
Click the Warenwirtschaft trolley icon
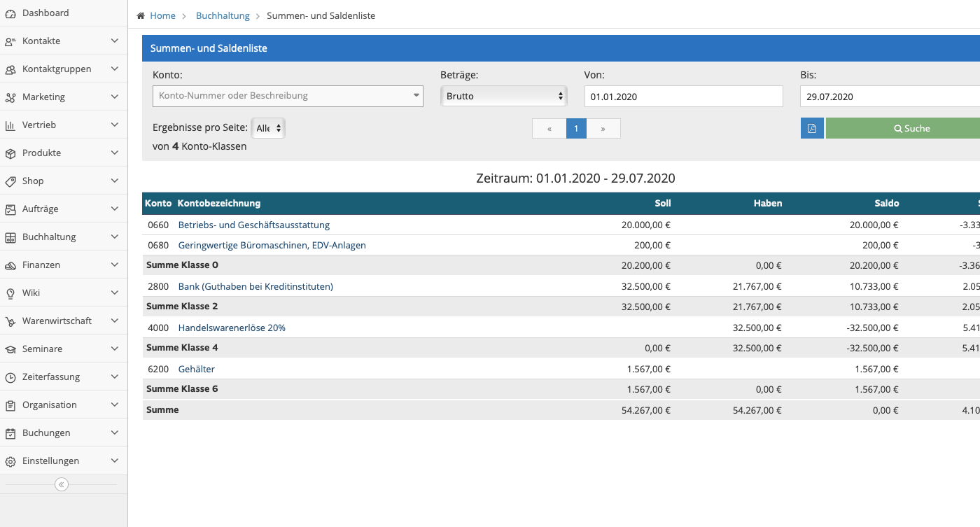[10, 321]
